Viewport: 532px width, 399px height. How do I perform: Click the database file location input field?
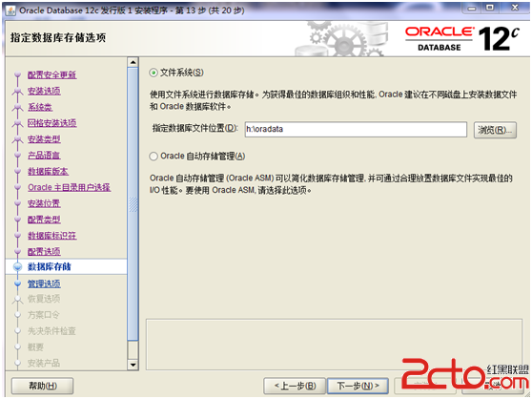coord(356,130)
